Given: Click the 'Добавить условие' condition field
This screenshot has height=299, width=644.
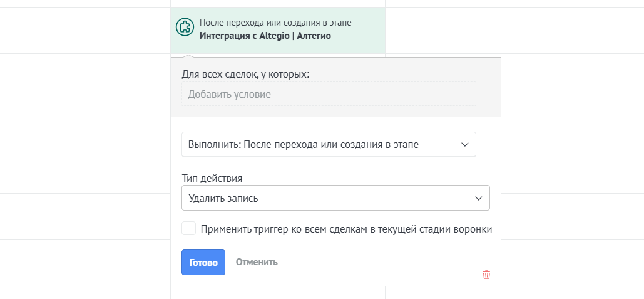Looking at the screenshot, I should [x=329, y=94].
